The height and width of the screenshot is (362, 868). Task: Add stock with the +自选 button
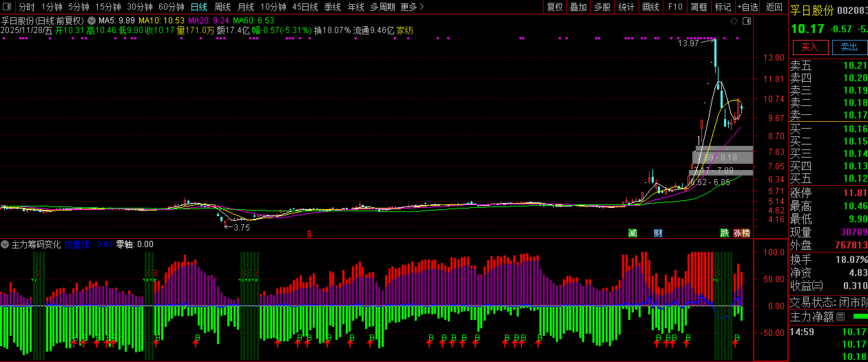[747, 7]
